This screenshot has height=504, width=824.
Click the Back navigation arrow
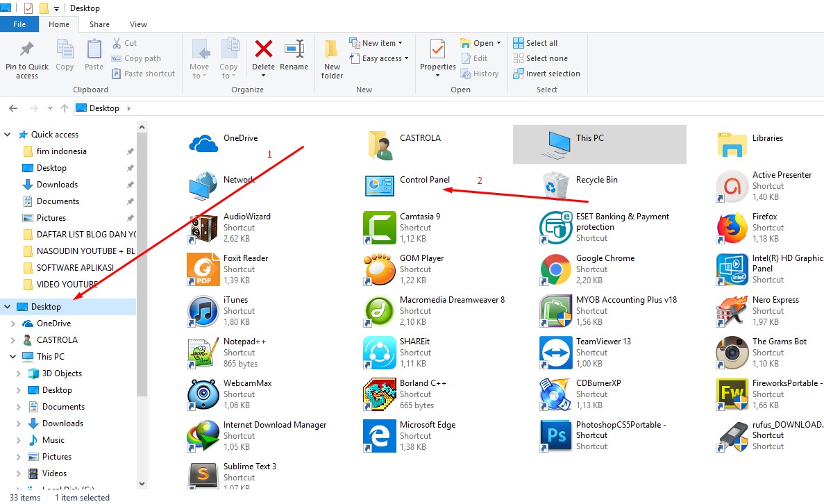point(14,108)
